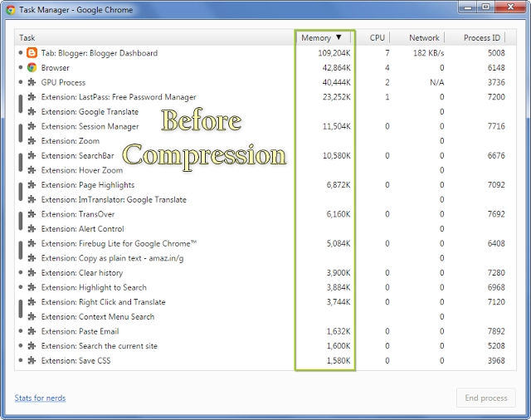
Task: Click the N/A network value for GPU Process
Action: (x=437, y=82)
